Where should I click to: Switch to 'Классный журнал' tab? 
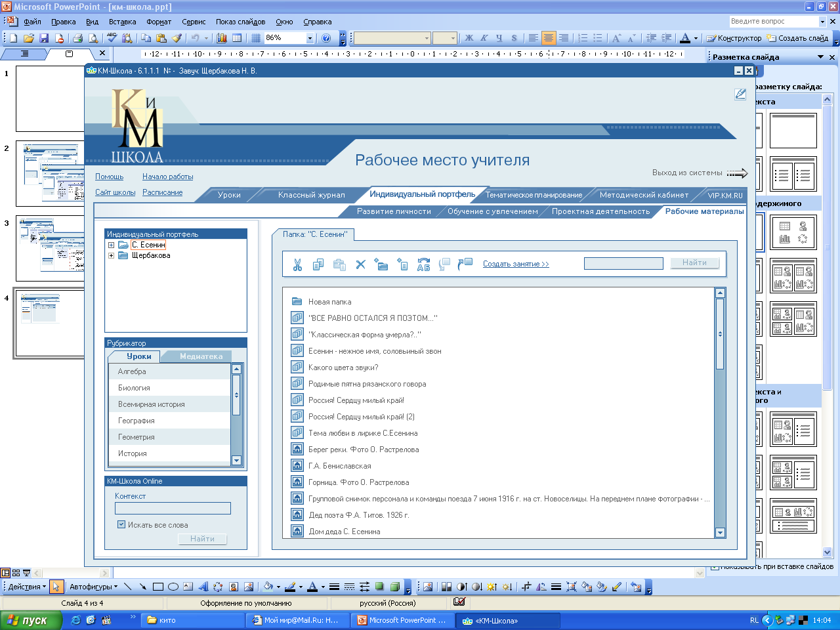pos(311,195)
